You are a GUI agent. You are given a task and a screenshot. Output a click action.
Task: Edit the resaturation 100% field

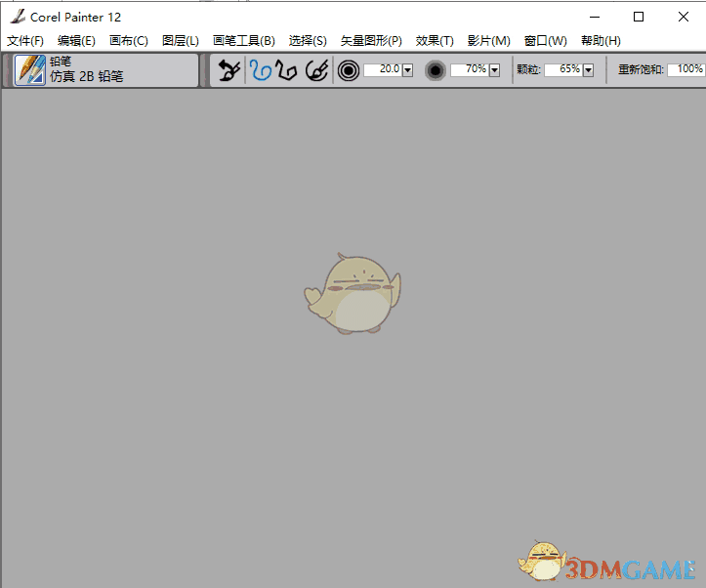(x=686, y=69)
